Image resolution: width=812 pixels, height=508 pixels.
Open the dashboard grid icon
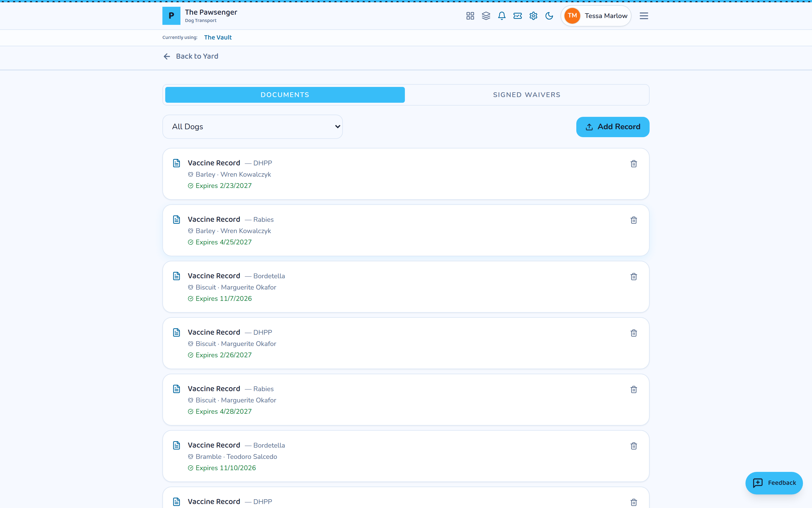click(470, 16)
